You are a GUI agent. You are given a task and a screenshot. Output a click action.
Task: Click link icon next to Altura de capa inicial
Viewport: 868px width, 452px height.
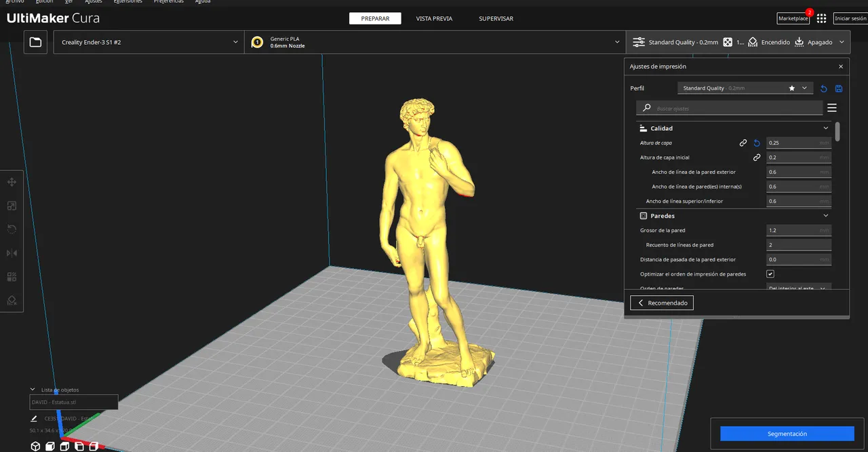pos(757,157)
